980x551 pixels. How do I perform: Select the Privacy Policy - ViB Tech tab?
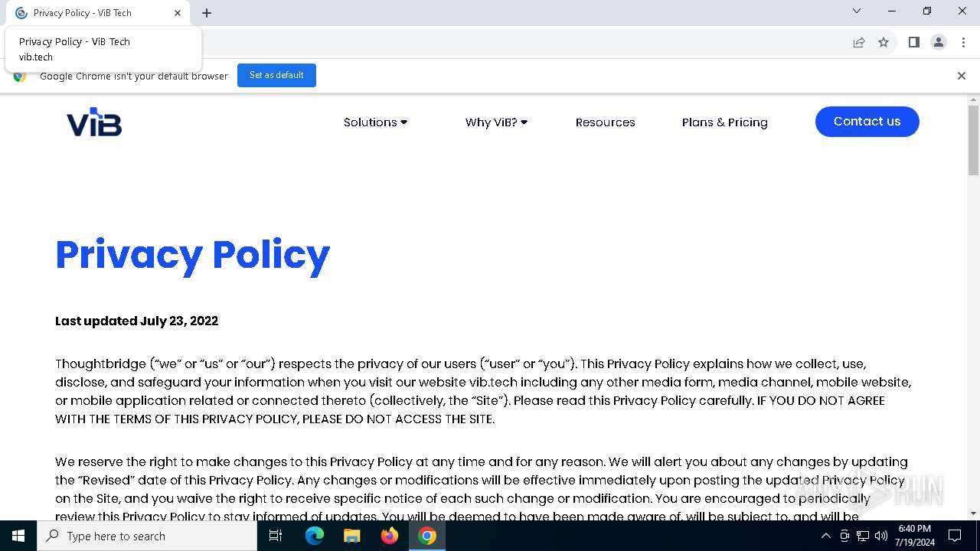point(97,13)
